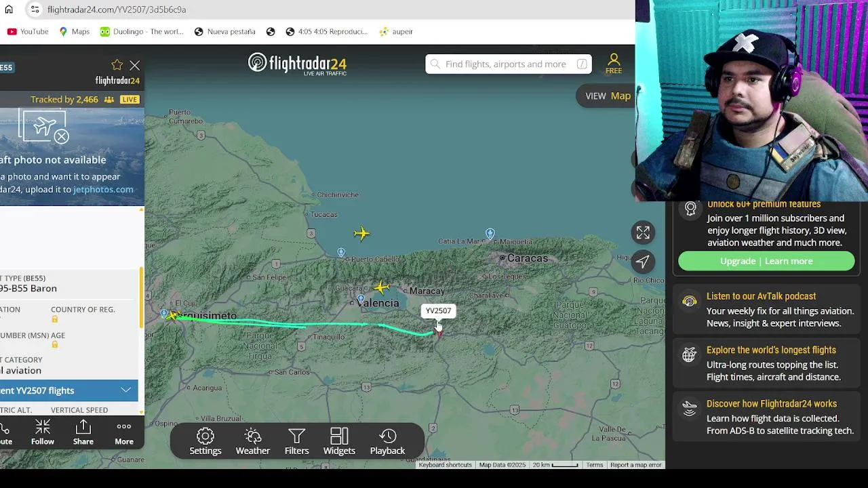This screenshot has height=488, width=868.
Task: Open the Weather layers
Action: pos(253,441)
